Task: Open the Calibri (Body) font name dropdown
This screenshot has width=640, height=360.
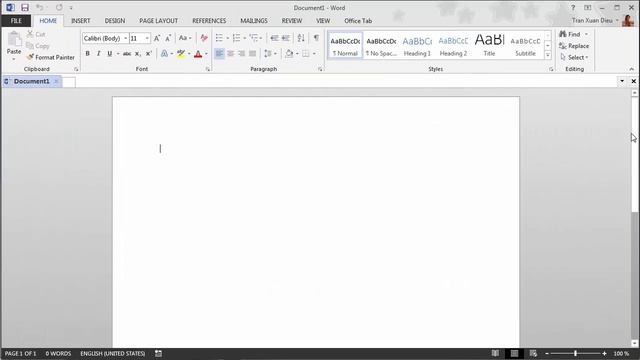Action: click(125, 38)
